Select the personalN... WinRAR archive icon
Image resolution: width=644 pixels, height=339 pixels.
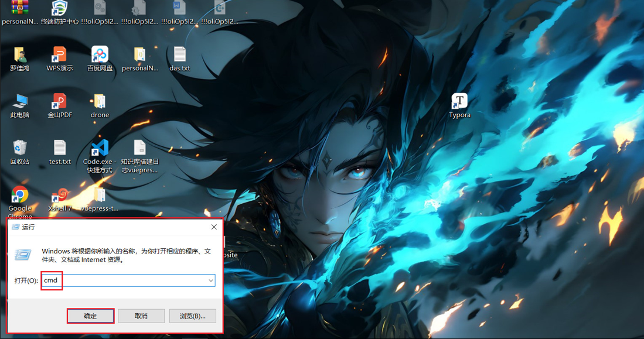20,8
